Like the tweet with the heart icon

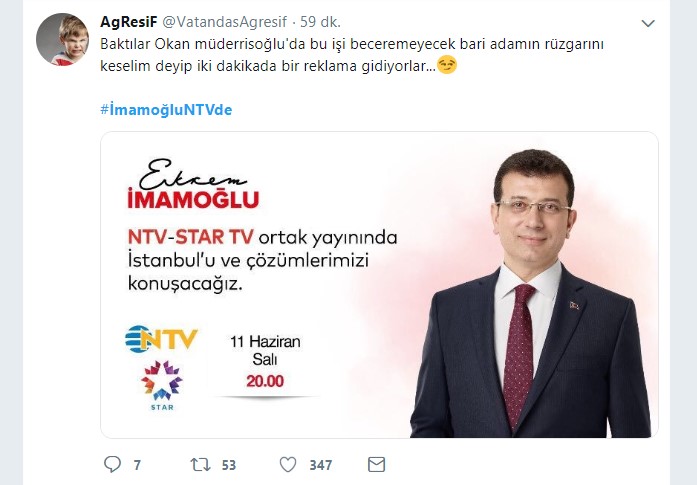(x=288, y=465)
